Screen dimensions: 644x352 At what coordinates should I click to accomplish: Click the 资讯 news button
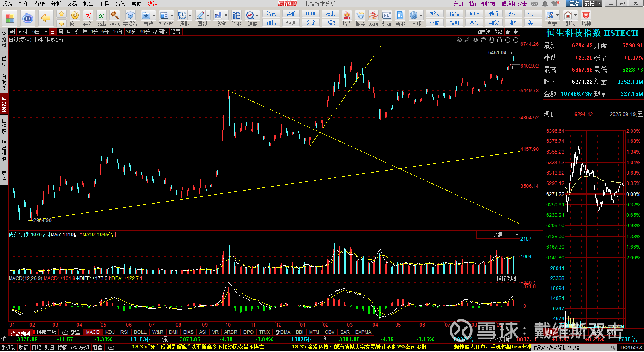pyautogui.click(x=272, y=14)
